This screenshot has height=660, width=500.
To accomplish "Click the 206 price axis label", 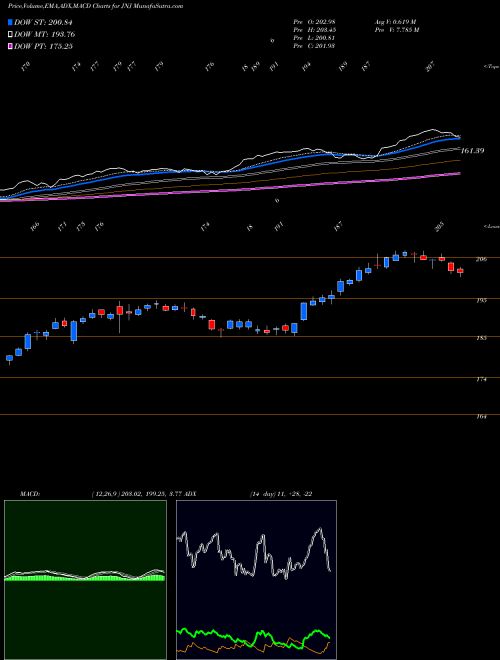I will click(x=481, y=259).
